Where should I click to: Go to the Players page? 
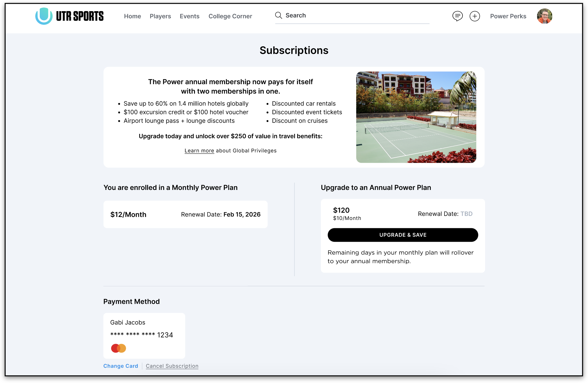point(160,16)
